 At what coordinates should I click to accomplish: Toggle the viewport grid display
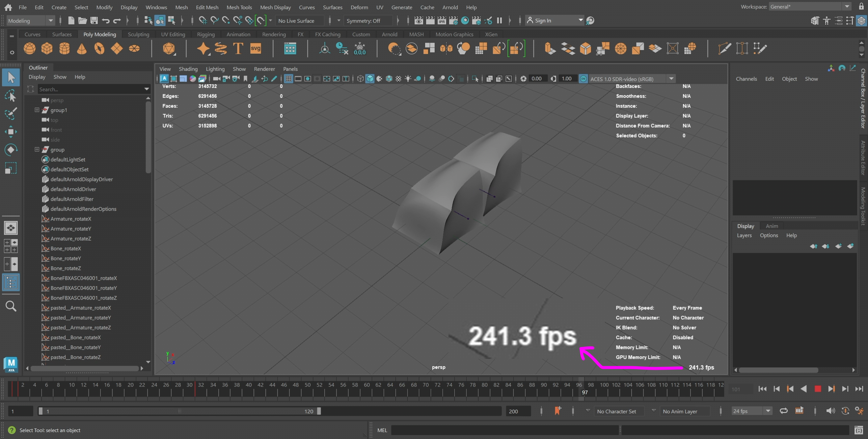click(288, 79)
